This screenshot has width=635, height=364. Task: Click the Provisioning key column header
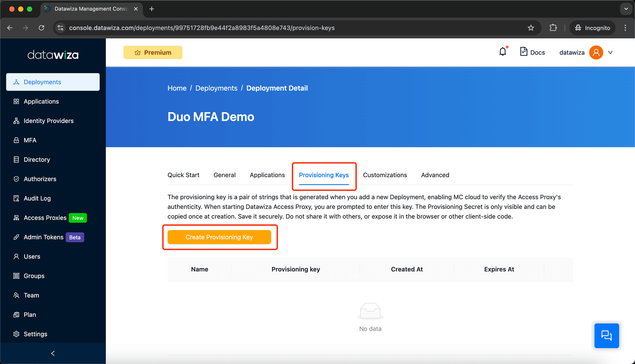[296, 270]
